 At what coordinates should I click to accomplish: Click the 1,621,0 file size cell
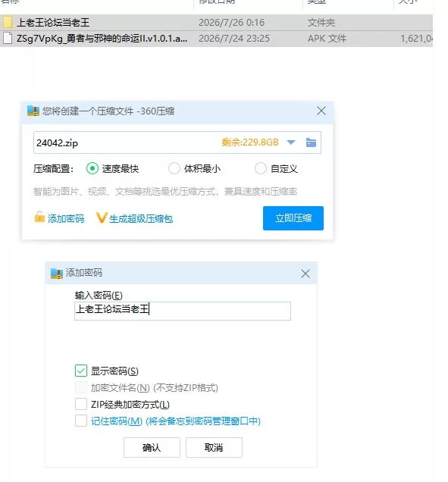click(416, 39)
